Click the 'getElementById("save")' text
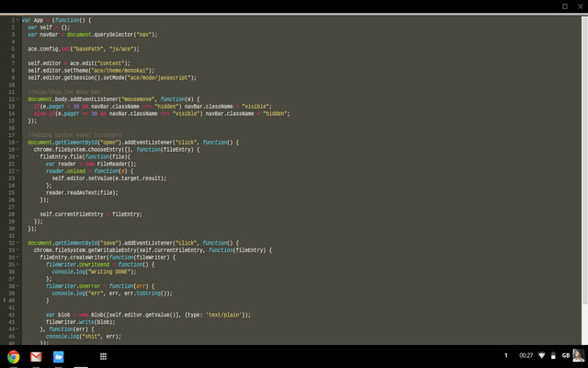 click(x=87, y=243)
